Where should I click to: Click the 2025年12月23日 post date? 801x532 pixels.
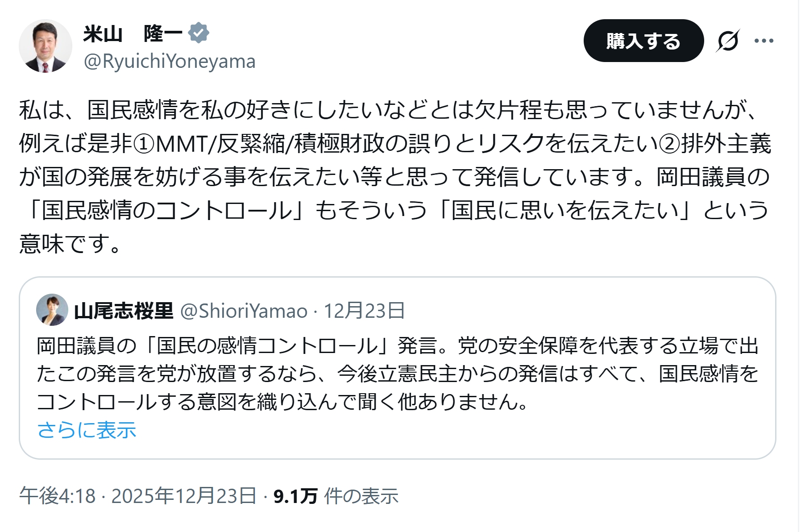tap(184, 496)
